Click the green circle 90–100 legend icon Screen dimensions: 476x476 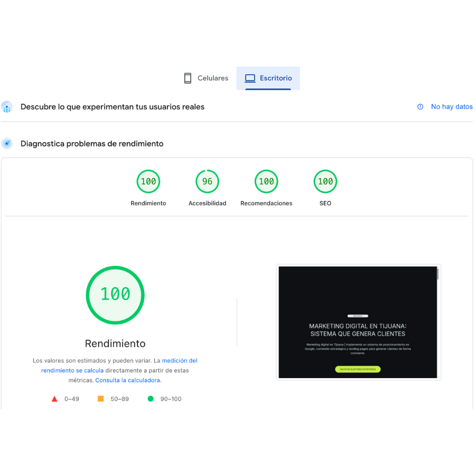(151, 398)
